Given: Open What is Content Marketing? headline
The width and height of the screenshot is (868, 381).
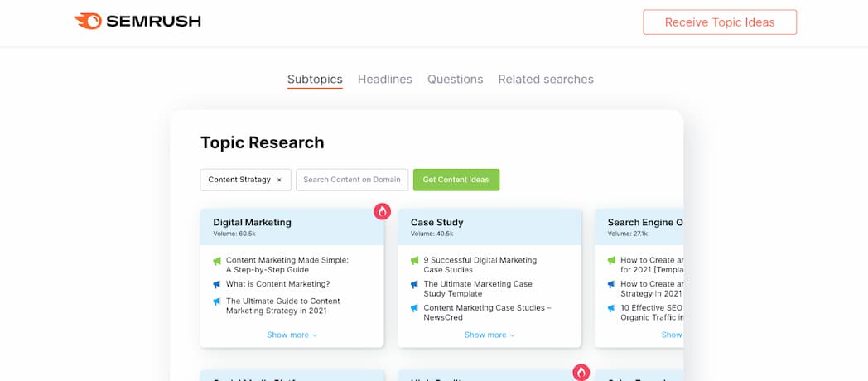Looking at the screenshot, I should point(278,284).
